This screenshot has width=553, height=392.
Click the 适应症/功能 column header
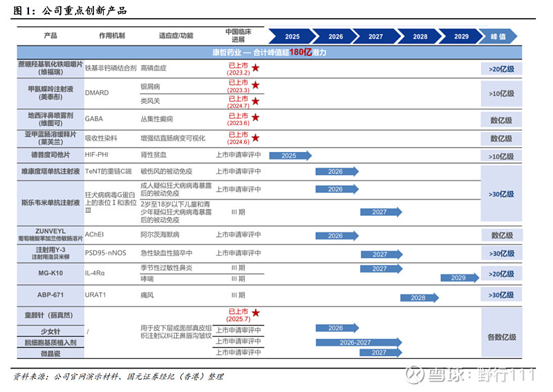coord(176,36)
